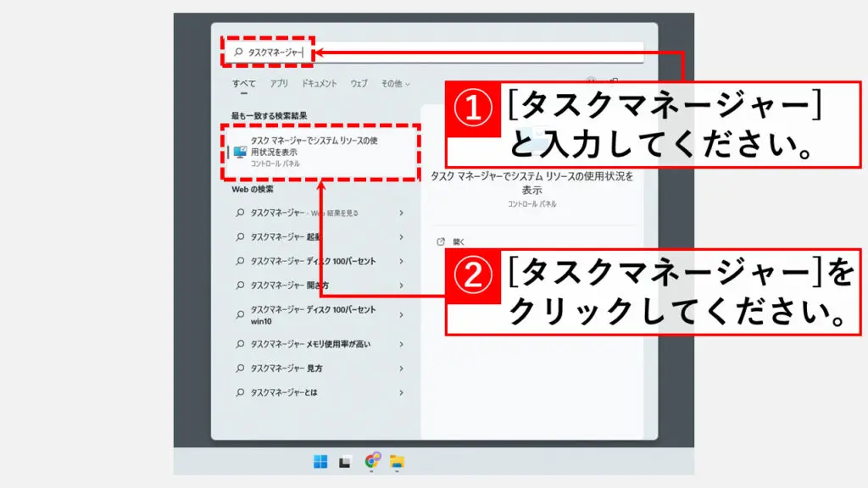Open the best match Task Manager result
This screenshot has width=868, height=488.
click(320, 152)
